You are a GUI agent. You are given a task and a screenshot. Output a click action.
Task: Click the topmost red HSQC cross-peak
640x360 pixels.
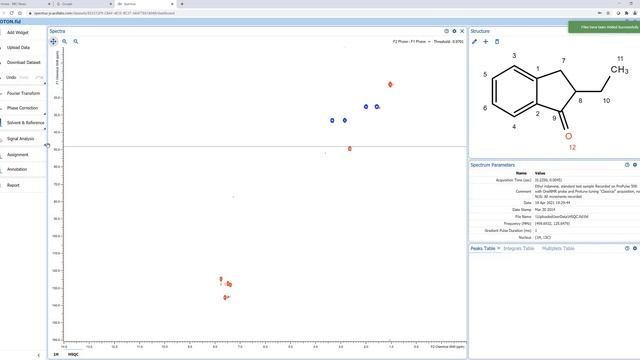pos(390,84)
